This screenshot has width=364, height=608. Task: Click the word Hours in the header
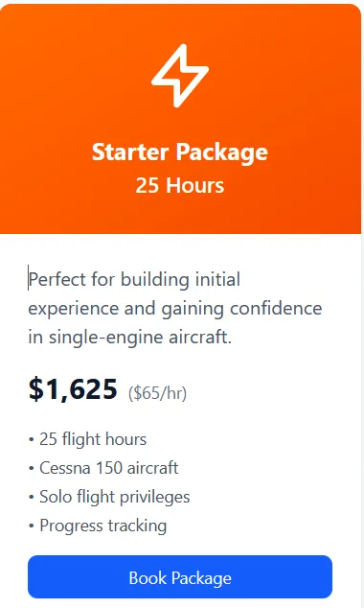[x=195, y=185]
